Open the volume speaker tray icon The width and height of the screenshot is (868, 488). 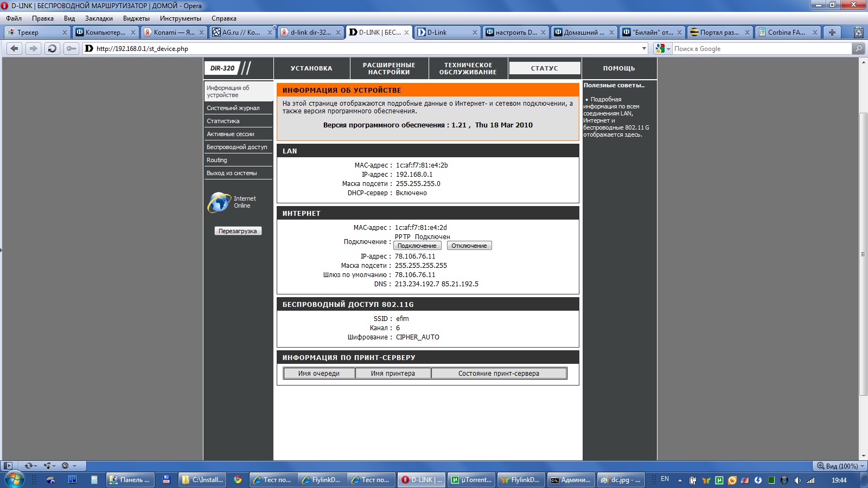point(797,480)
